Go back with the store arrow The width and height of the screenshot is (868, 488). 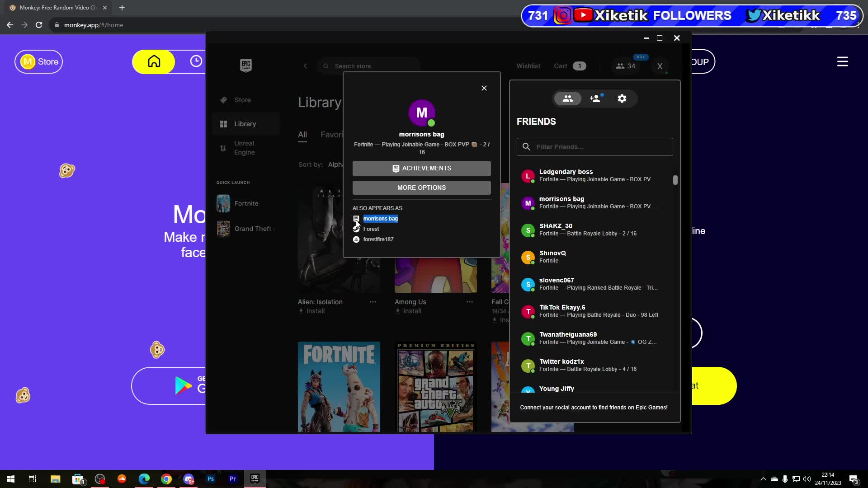click(x=305, y=66)
